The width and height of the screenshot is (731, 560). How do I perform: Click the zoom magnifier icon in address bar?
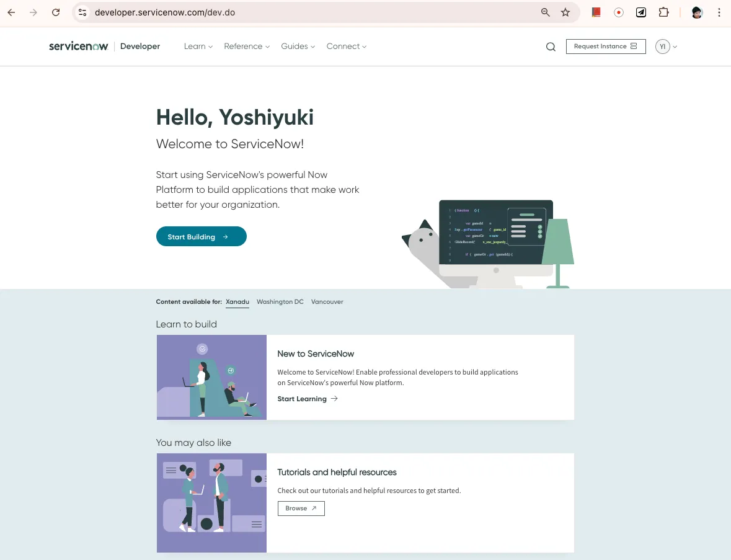(545, 12)
